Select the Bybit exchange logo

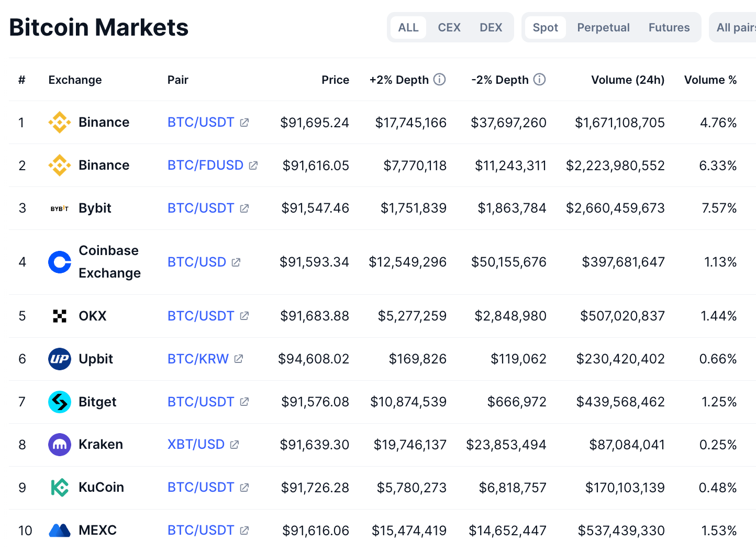coord(59,208)
